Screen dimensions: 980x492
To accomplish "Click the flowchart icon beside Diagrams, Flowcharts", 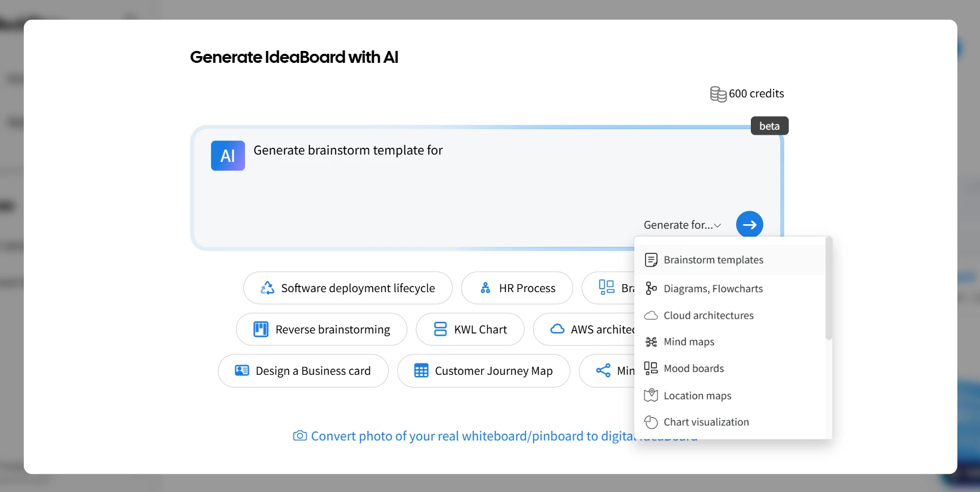I will click(x=651, y=288).
